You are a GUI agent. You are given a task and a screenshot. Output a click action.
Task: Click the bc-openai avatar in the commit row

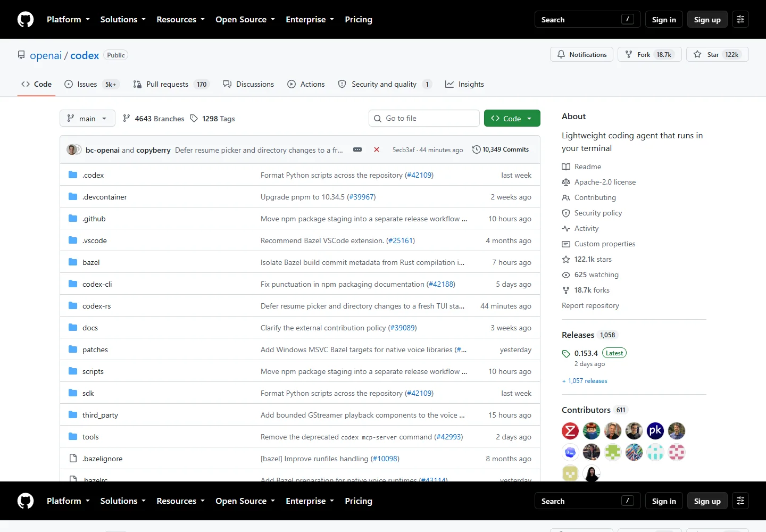[72, 150]
